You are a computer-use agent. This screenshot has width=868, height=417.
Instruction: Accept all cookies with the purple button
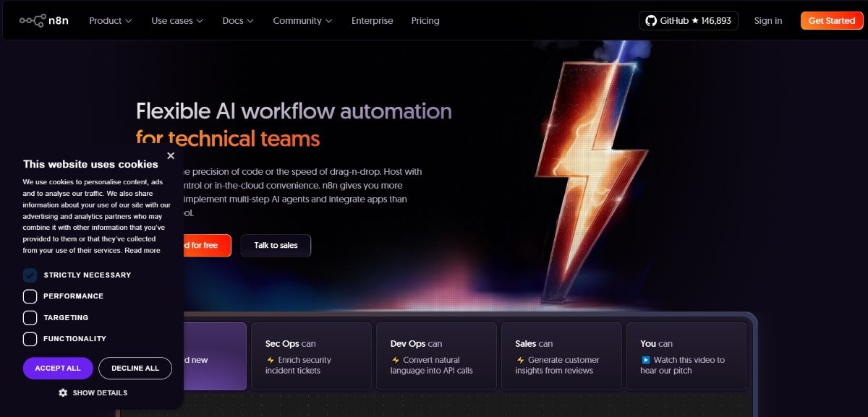pyautogui.click(x=57, y=368)
